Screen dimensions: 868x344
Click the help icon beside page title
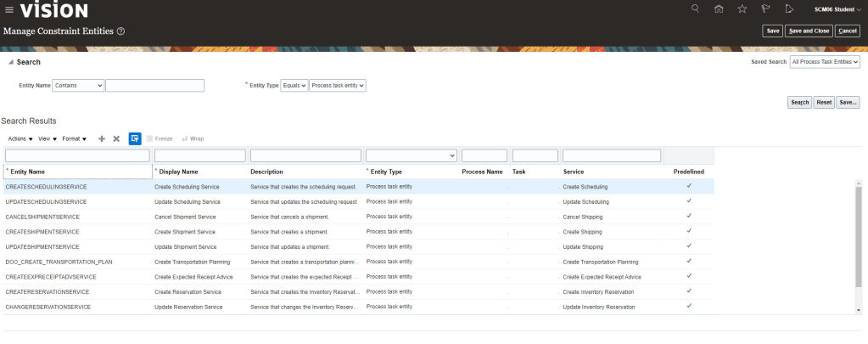[x=121, y=31]
